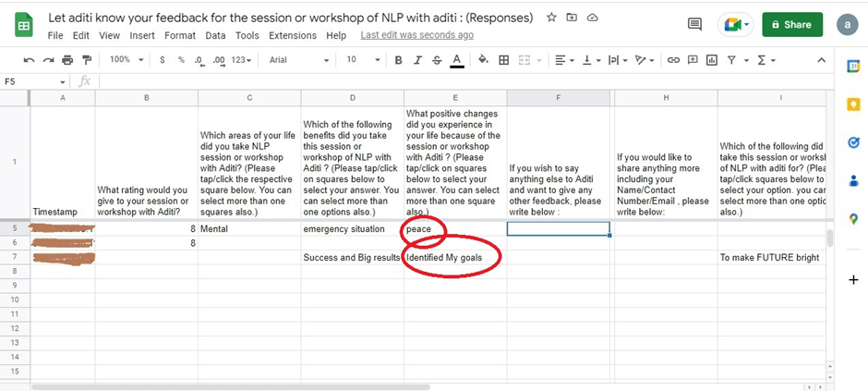Open the Arial font dropdown
Screen dimensions: 868x391
click(298, 60)
